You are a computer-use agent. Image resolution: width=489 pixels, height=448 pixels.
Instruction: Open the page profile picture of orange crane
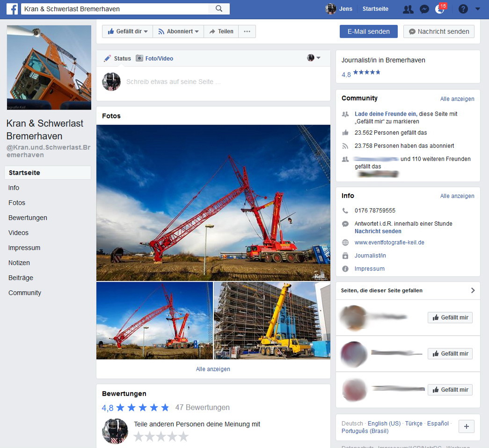click(49, 67)
